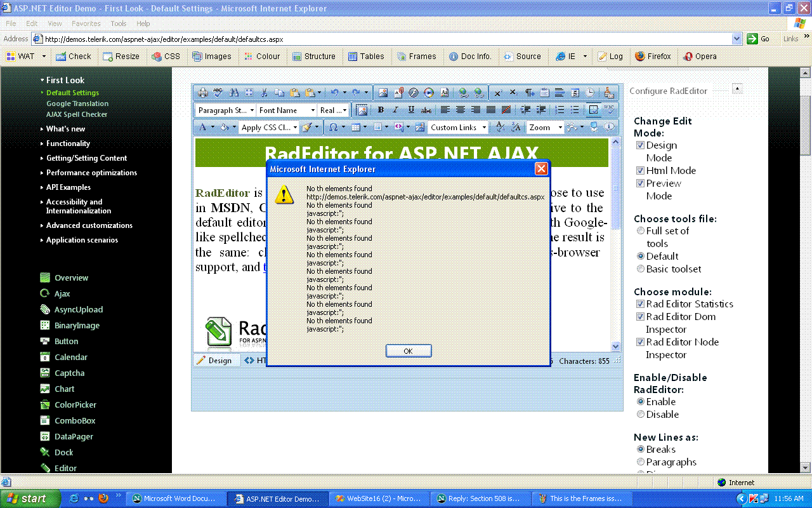Open the Real font size dropdown
The width and height of the screenshot is (812, 508).
(333, 110)
